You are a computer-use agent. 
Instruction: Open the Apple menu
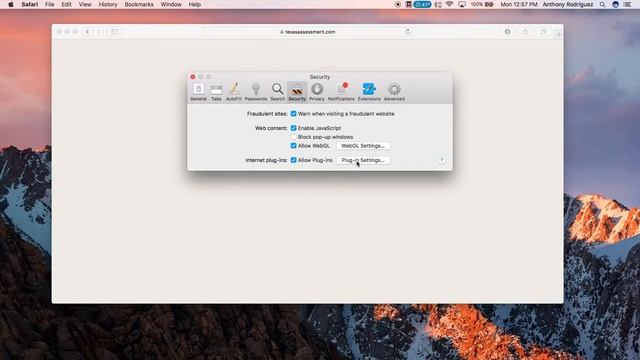click(11, 4)
